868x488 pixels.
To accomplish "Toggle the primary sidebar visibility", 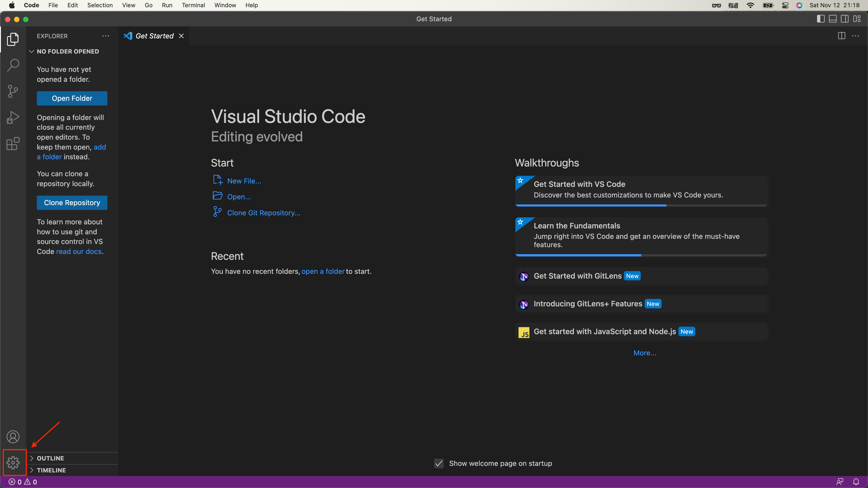I will tap(821, 19).
